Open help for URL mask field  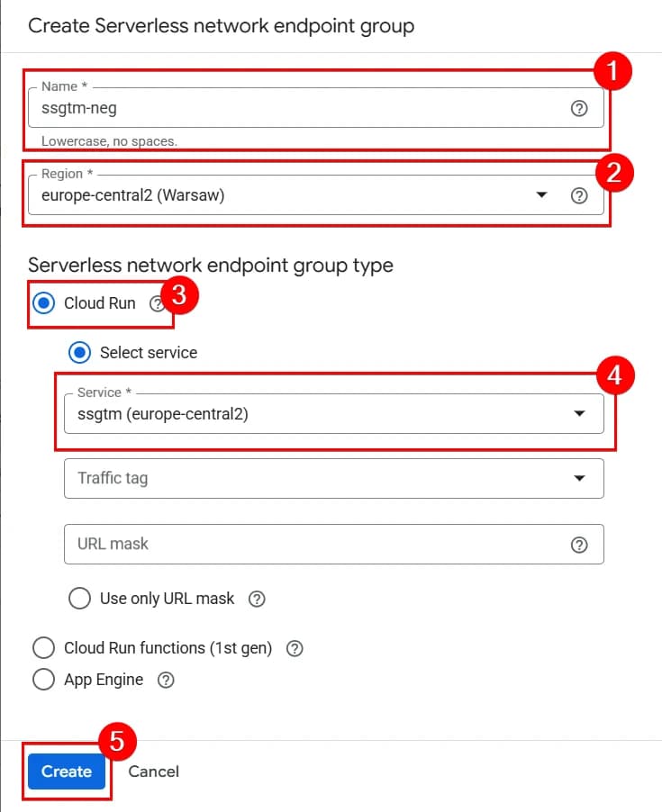(580, 544)
